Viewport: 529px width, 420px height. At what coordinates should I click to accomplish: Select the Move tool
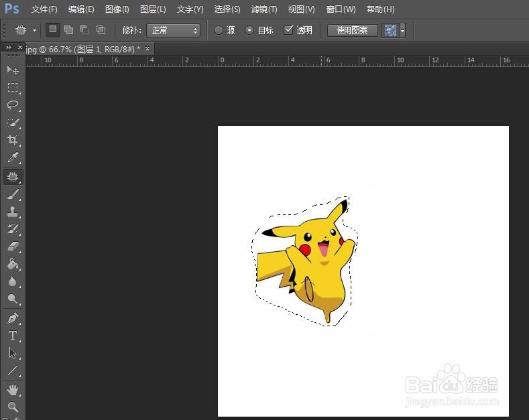pyautogui.click(x=13, y=70)
